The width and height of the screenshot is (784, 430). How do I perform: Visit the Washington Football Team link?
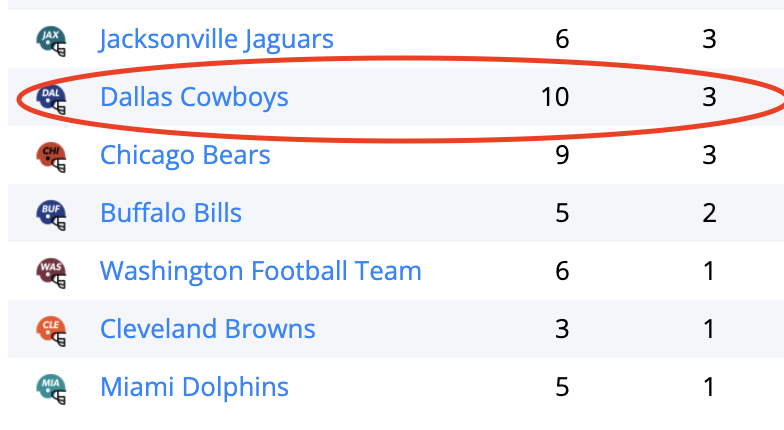pyautogui.click(x=260, y=271)
